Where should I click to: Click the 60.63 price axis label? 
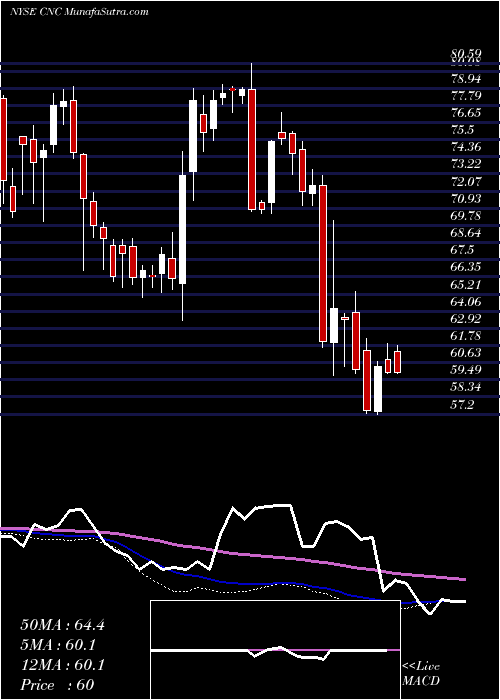[466, 353]
